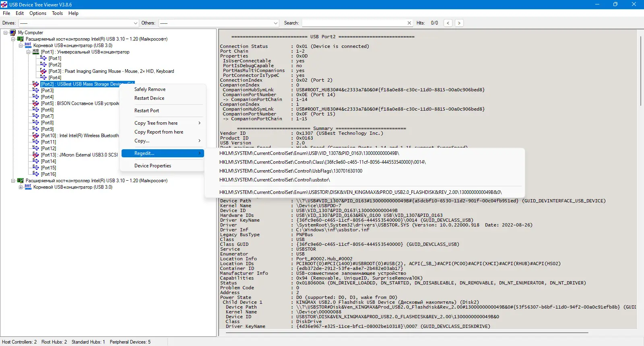
Task: Collapse the My Computer tree node
Action: click(x=6, y=33)
